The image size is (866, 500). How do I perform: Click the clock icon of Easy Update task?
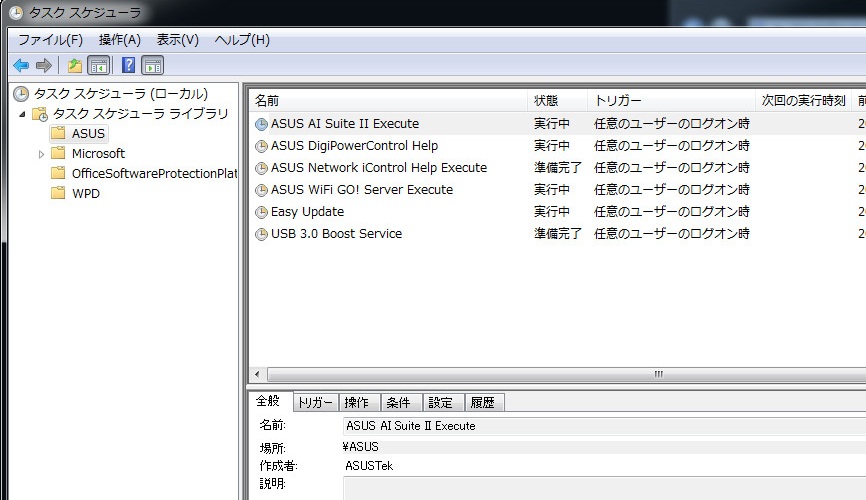[261, 212]
